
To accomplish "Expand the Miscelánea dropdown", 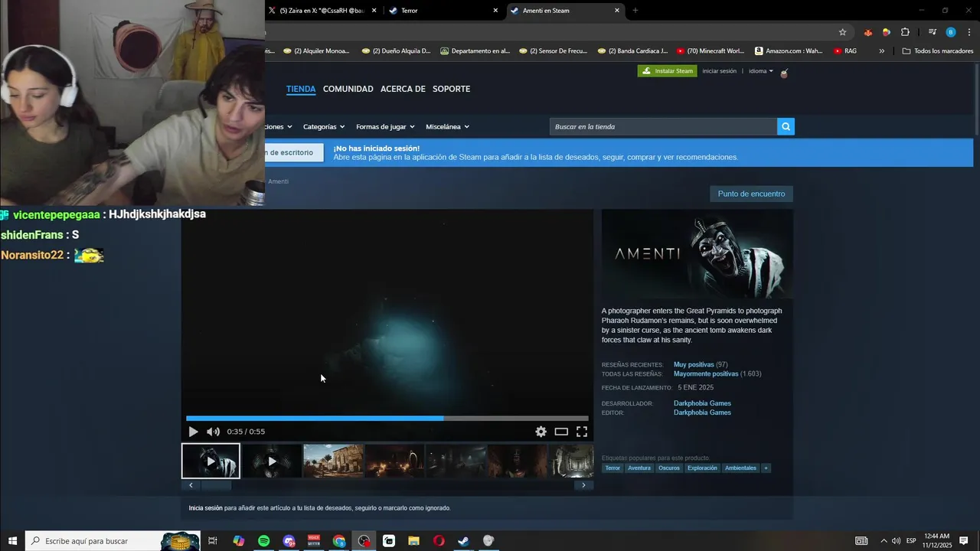I will point(447,126).
